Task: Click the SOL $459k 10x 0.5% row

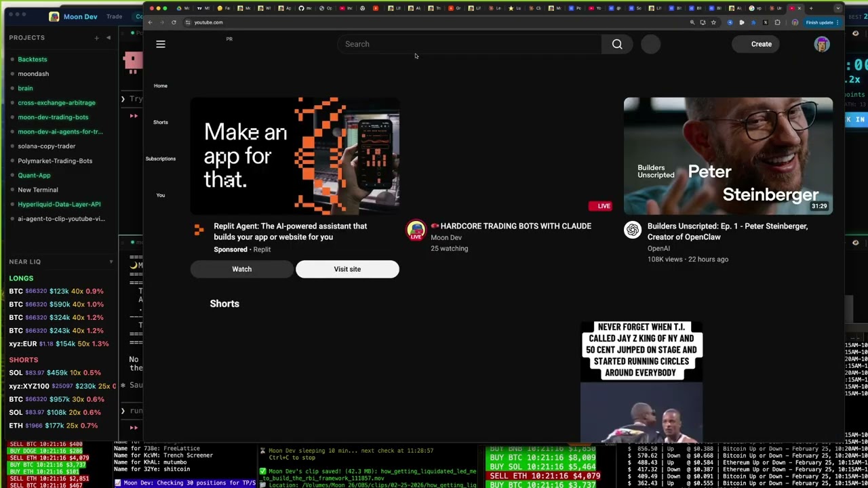Action: [x=55, y=373]
